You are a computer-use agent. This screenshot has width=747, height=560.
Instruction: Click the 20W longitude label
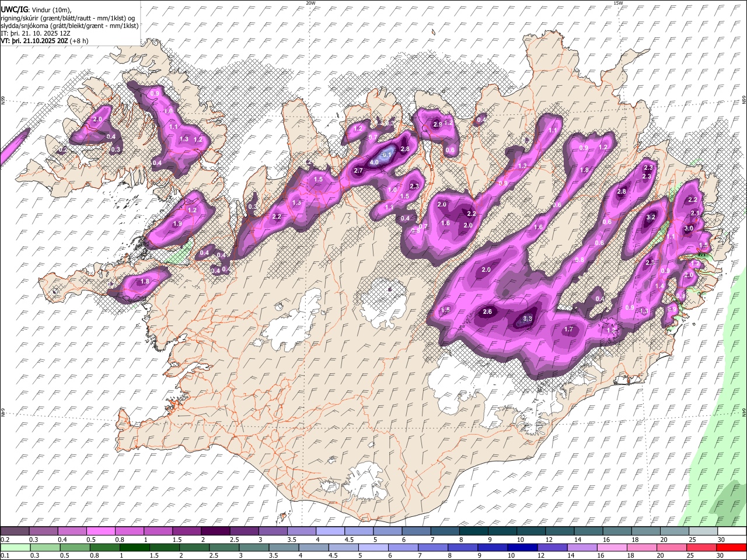[310, 3]
